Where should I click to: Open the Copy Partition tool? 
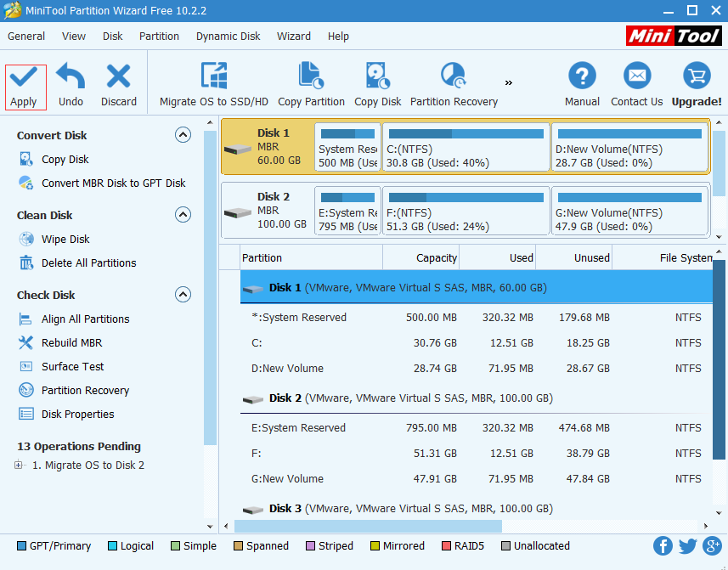[x=311, y=85]
